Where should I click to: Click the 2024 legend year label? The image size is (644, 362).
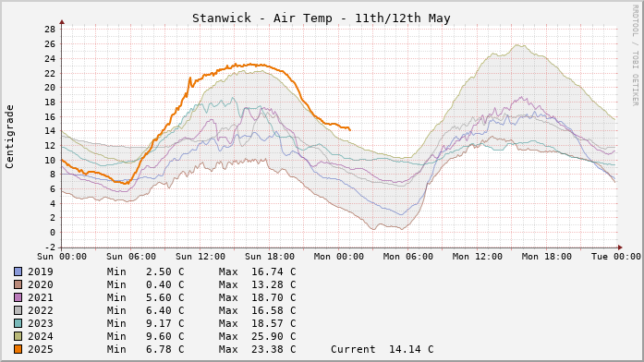point(41,336)
